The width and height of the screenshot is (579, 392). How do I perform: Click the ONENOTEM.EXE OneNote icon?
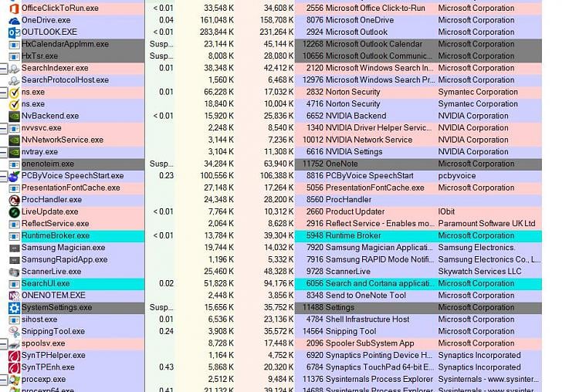(x=14, y=296)
